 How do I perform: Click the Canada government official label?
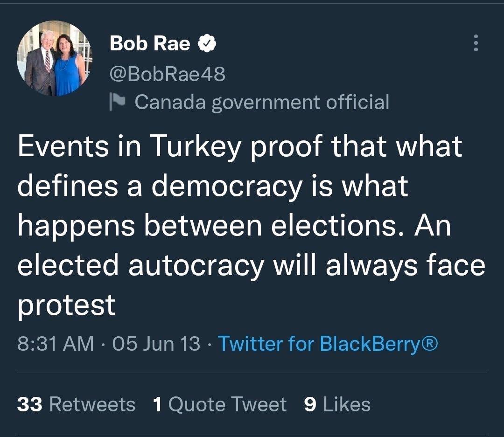(262, 102)
